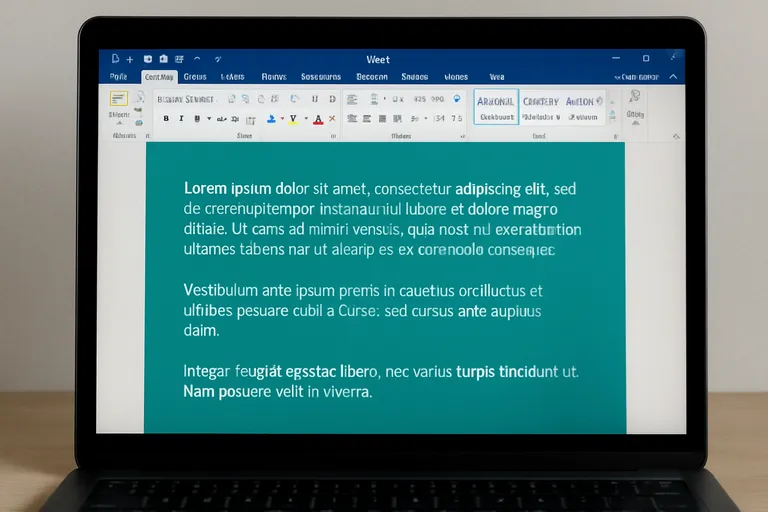Select the Cratery style tile
Screen dimensions: 768x512
pyautogui.click(x=541, y=107)
